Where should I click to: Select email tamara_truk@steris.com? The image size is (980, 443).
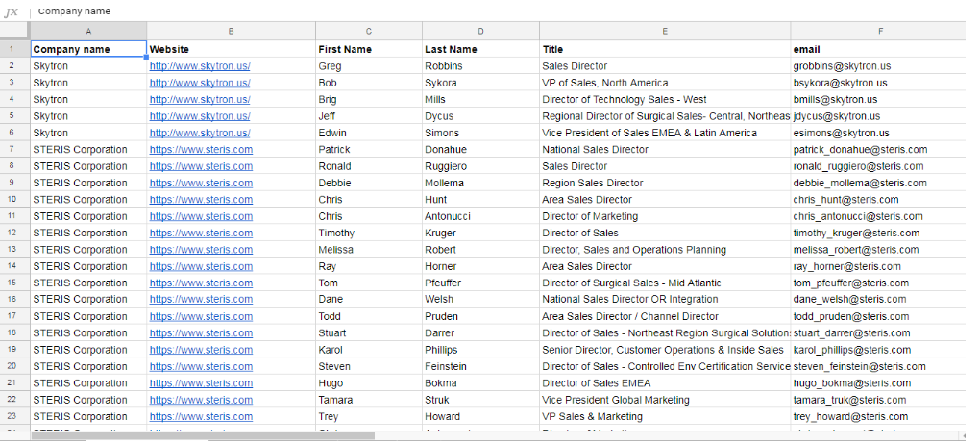click(879, 400)
